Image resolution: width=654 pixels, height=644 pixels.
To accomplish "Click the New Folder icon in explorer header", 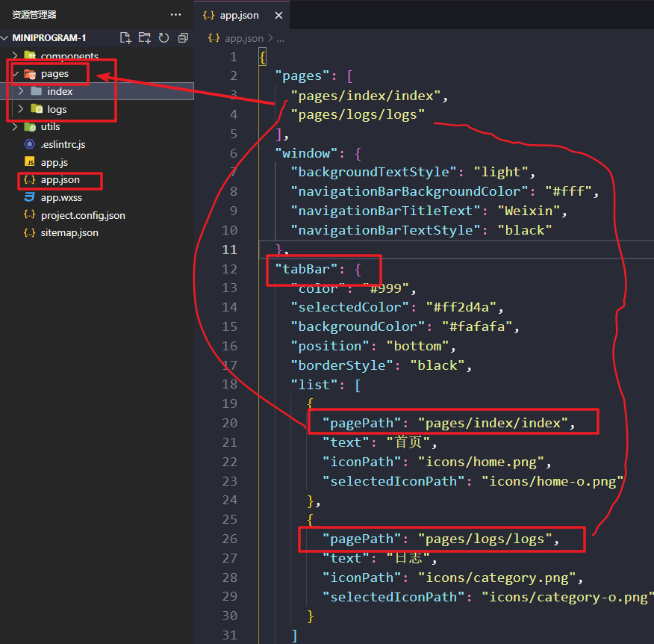I will pos(144,38).
